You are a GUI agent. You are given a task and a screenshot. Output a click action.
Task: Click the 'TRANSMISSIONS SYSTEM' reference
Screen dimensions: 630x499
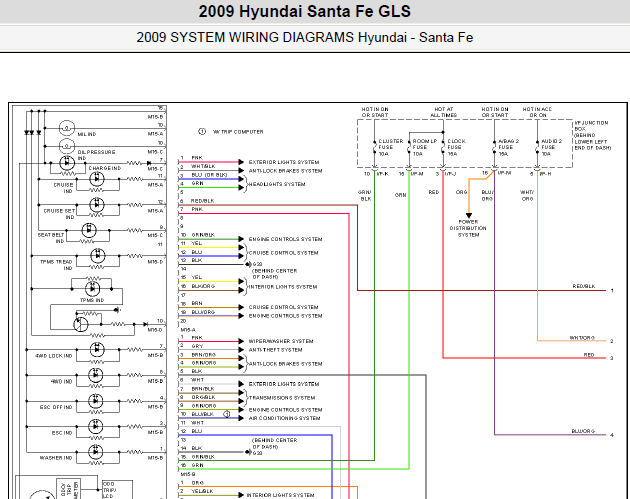282,398
